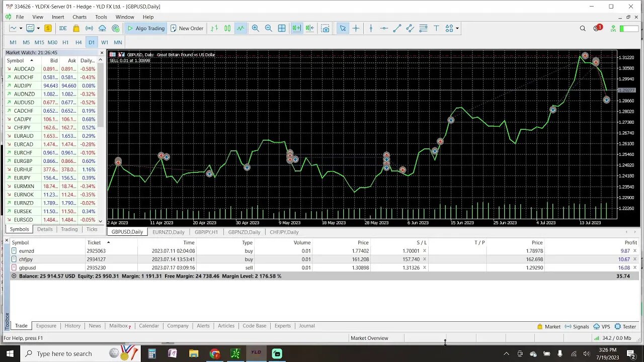Toggle chart auto scroll to end

[297, 28]
